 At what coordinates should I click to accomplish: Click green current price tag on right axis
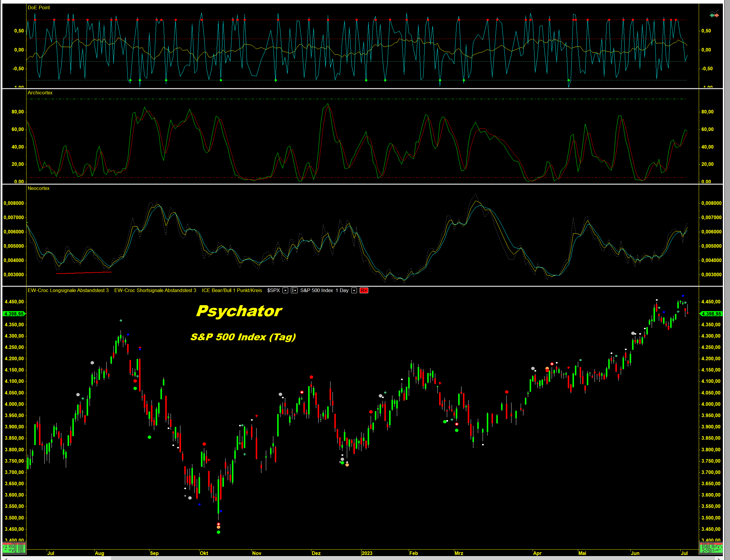pyautogui.click(x=711, y=314)
